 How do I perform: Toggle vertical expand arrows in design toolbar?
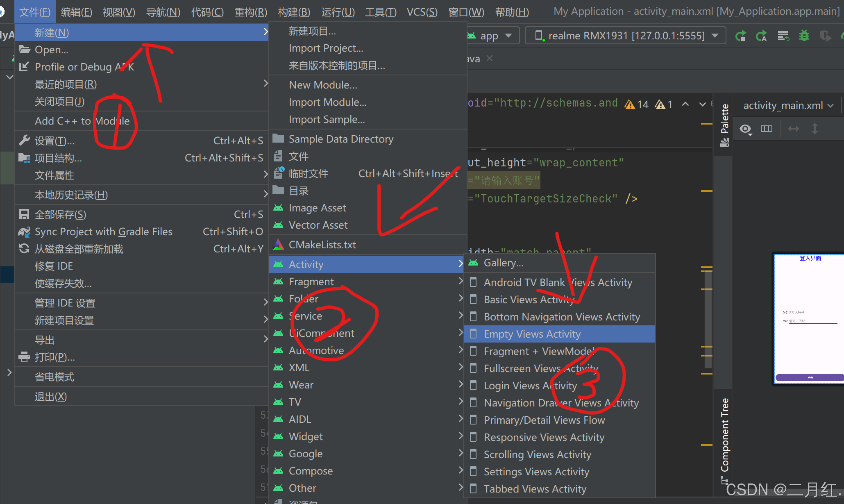815,129
